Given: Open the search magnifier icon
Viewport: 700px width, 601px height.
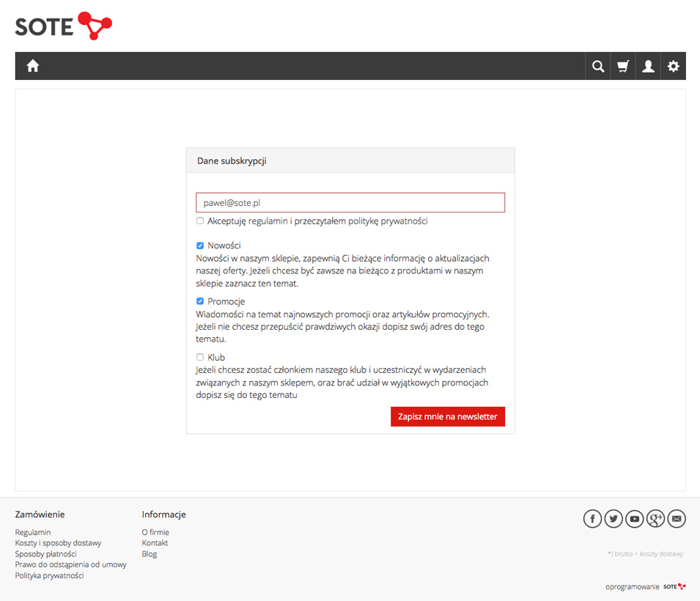Looking at the screenshot, I should click(x=598, y=66).
